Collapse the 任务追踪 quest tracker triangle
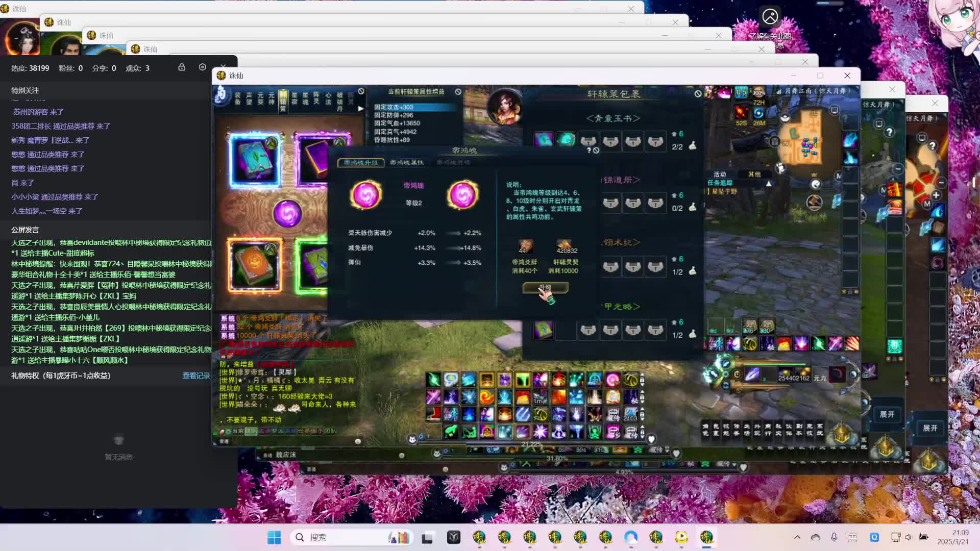This screenshot has height=551, width=980. [768, 183]
